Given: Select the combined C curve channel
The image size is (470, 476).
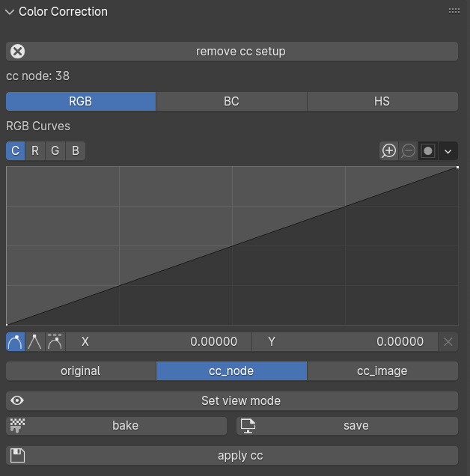Looking at the screenshot, I should tap(16, 151).
